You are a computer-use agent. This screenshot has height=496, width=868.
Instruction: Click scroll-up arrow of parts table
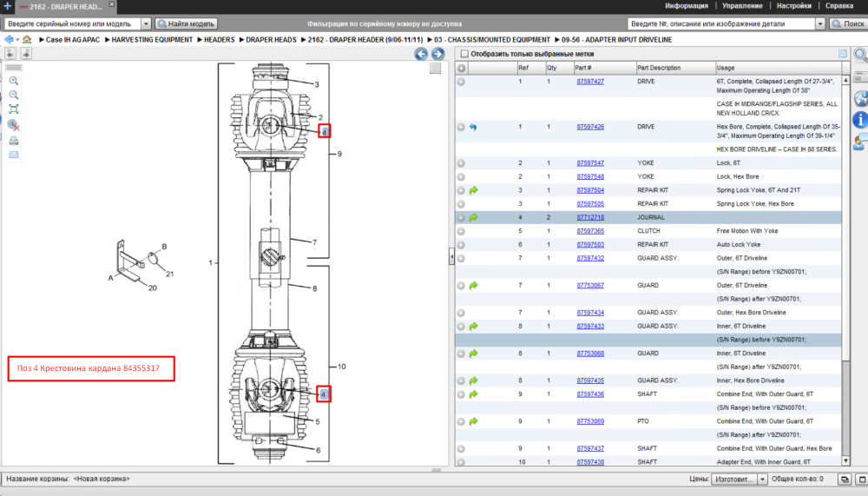pyautogui.click(x=845, y=81)
